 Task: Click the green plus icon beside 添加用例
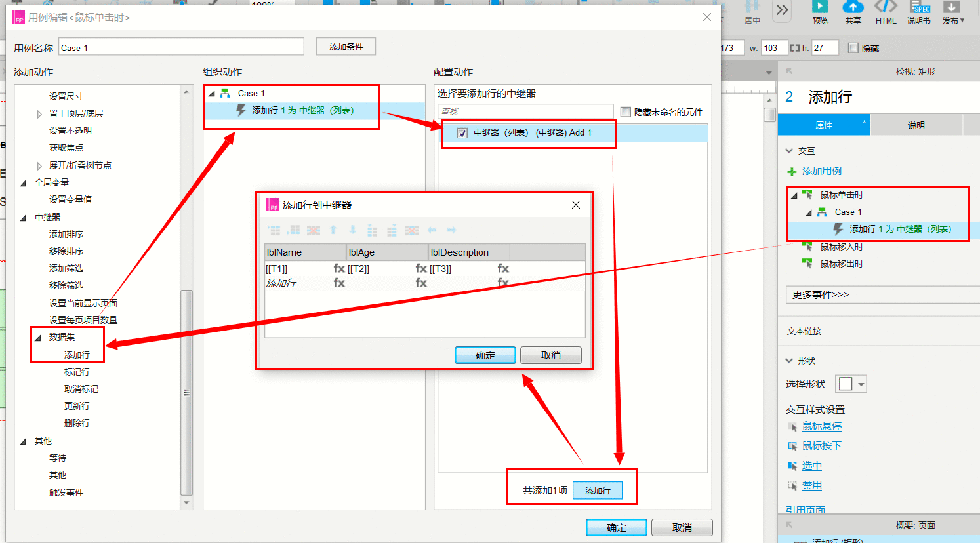(792, 172)
